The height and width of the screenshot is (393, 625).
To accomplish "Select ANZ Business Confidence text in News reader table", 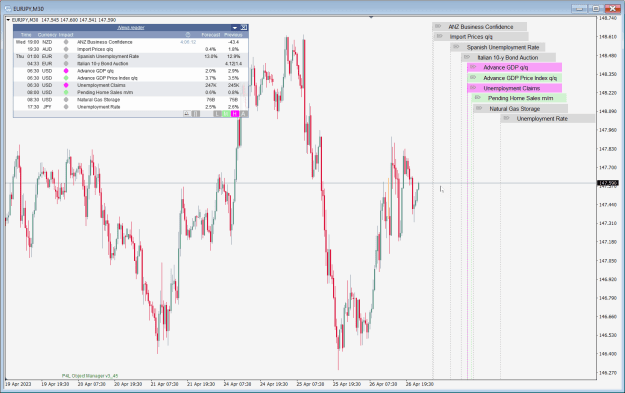I will pos(105,42).
